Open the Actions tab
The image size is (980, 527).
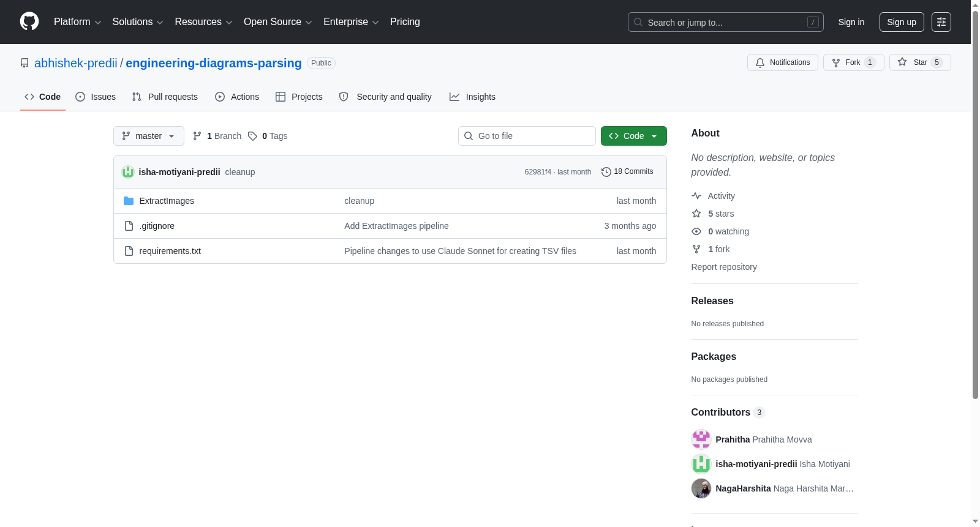[237, 97]
